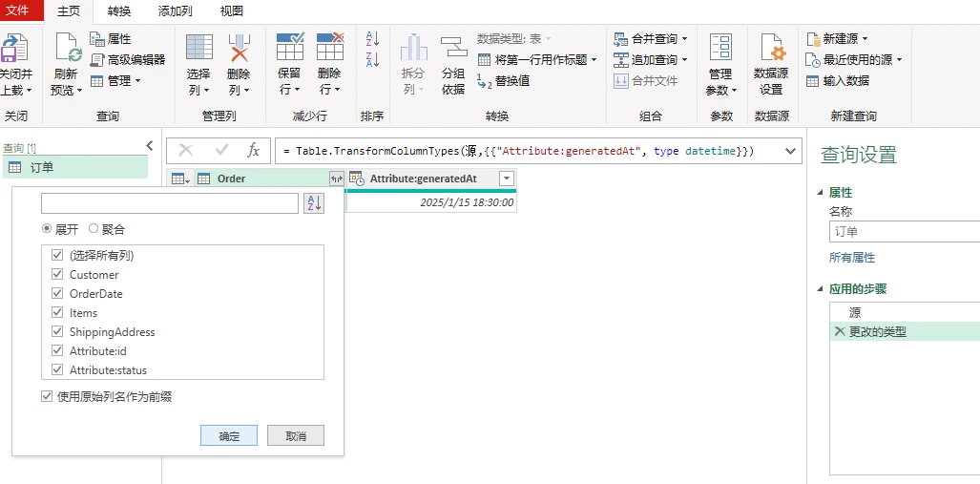Viewport: 980px width, 484px height.
Task: Switch to the 添加列 tab
Action: pos(175,11)
